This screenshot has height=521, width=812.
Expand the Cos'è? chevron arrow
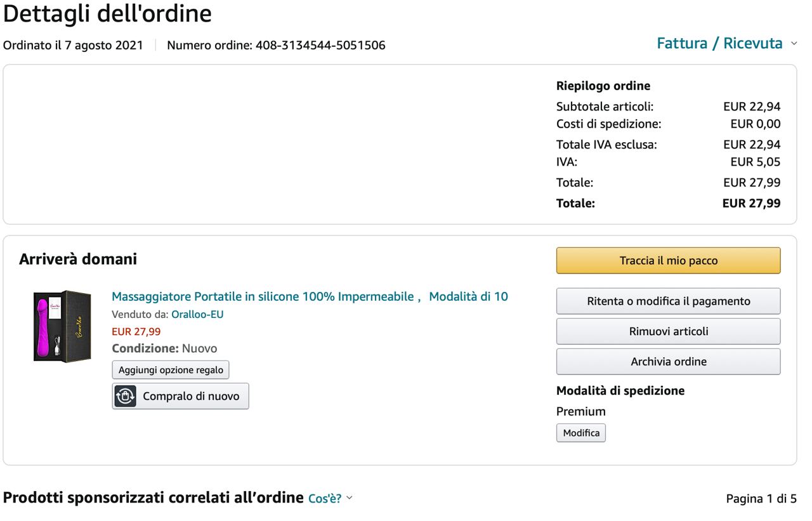coord(349,498)
